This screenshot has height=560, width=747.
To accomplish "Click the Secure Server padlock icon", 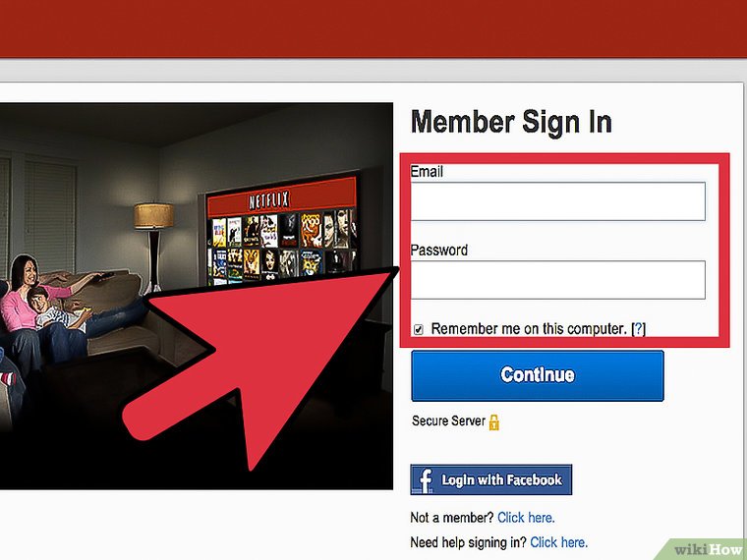I will 494,421.
